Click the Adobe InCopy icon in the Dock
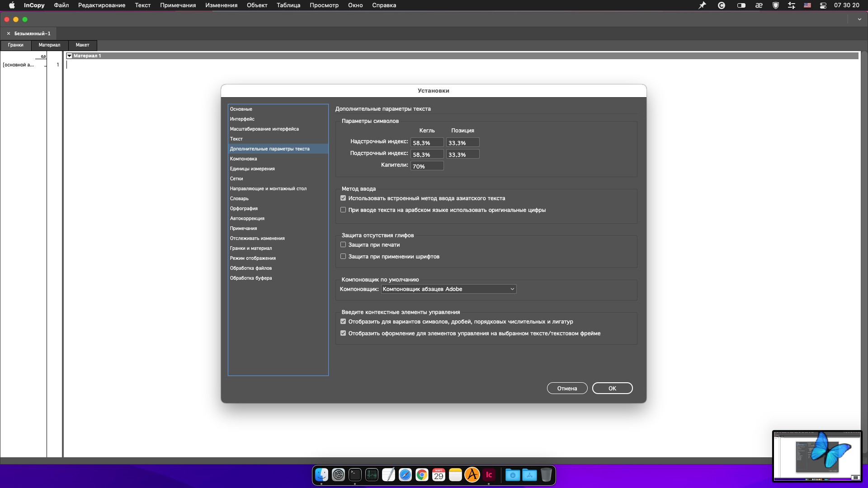This screenshot has height=488, width=868. pyautogui.click(x=489, y=475)
